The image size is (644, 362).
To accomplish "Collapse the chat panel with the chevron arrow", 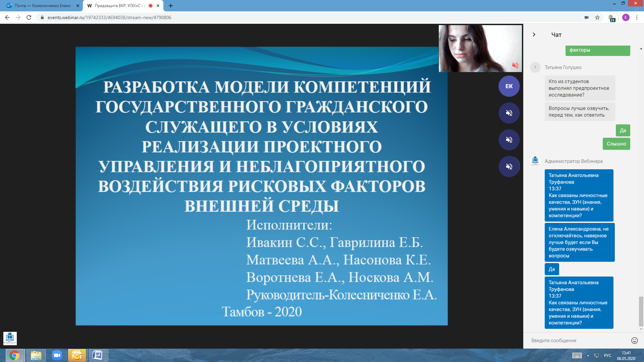I will tap(534, 35).
